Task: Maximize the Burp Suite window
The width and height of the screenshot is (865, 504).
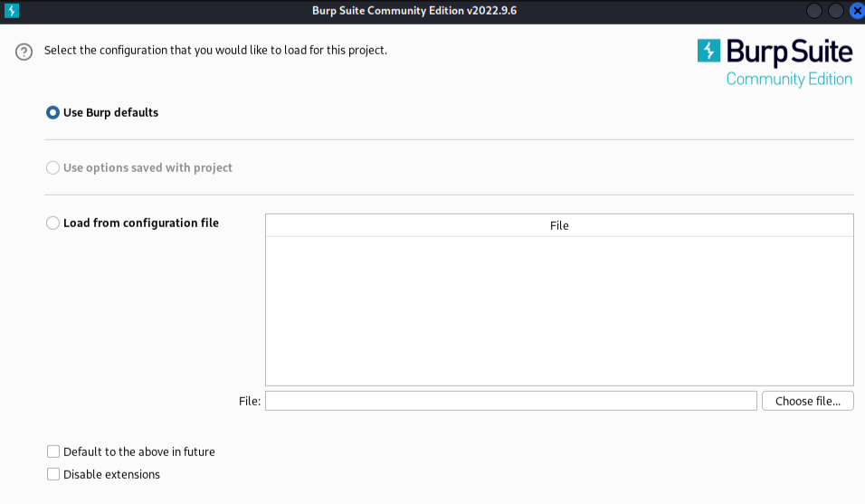Action: pos(836,11)
